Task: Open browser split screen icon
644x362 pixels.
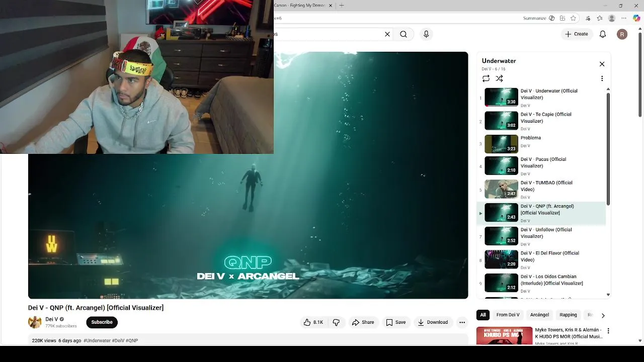Action: (562, 18)
